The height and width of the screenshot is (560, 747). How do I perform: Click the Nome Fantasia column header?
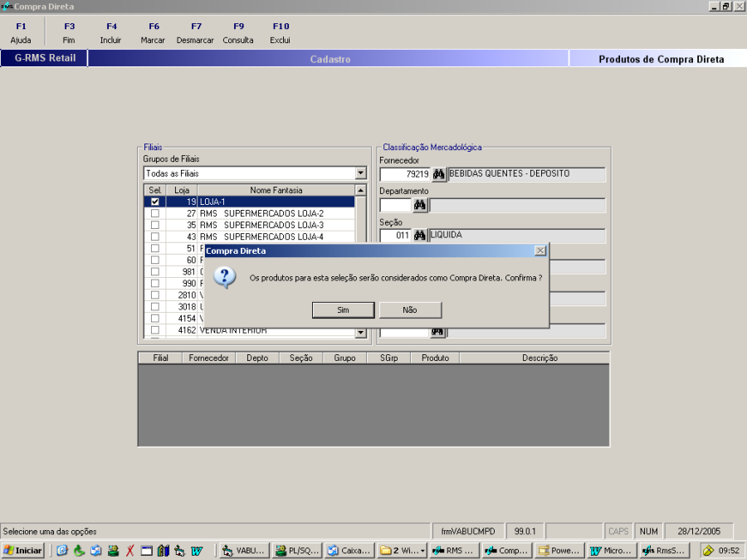click(x=276, y=190)
